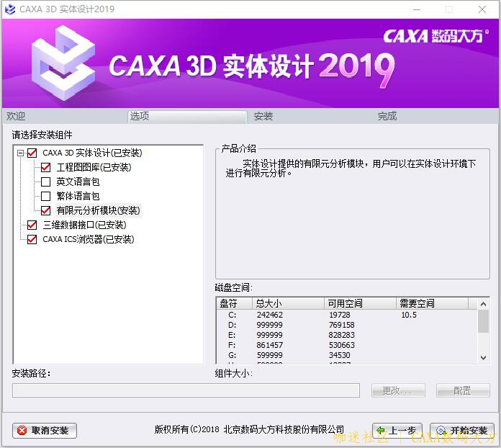
Task: Click the disc icon on 开始安装 button
Action: coord(441,431)
